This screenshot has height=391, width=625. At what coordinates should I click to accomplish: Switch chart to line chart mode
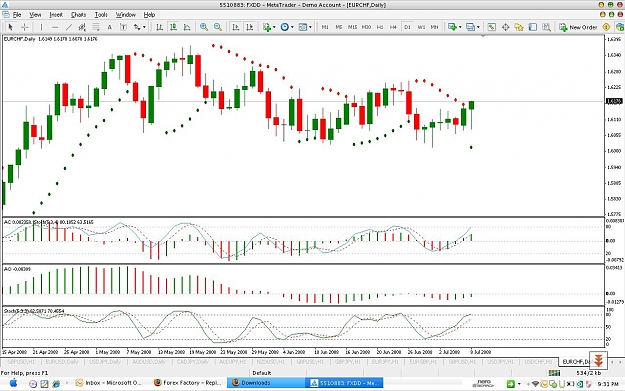pyautogui.click(x=187, y=27)
